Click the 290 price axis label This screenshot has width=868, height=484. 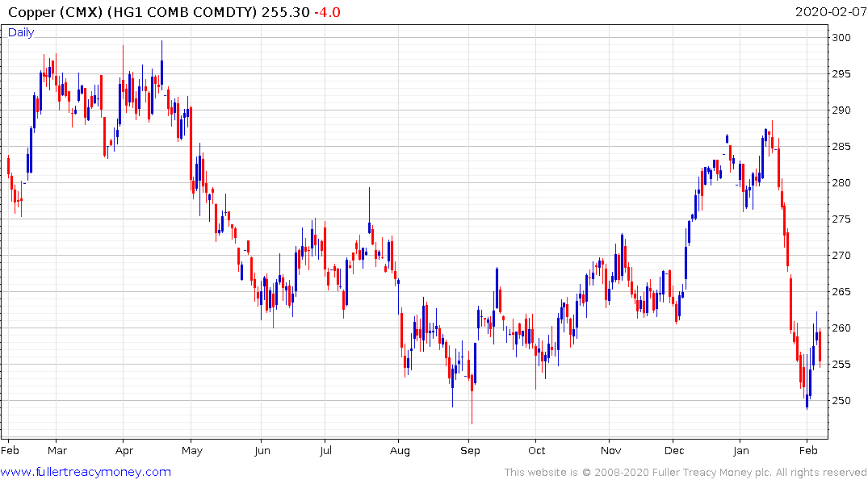tap(841, 110)
